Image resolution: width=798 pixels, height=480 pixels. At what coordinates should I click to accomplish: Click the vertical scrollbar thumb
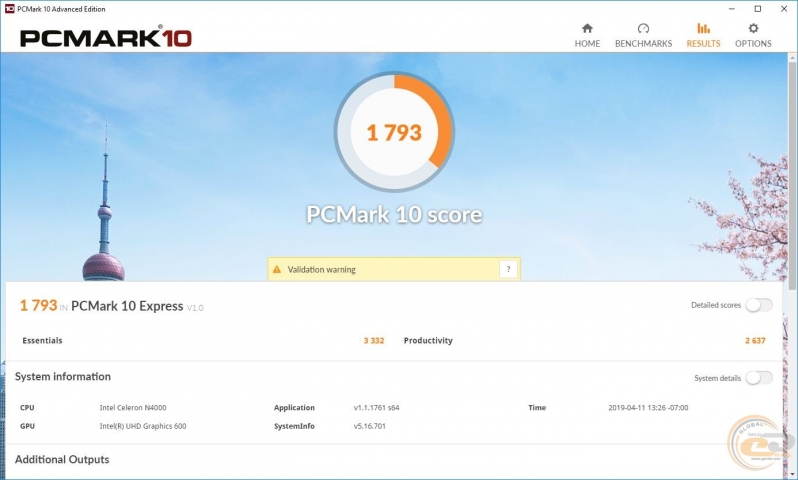[792, 176]
